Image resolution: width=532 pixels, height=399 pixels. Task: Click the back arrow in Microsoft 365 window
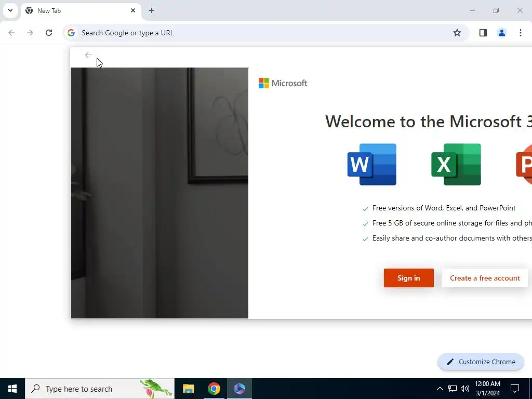(x=88, y=55)
